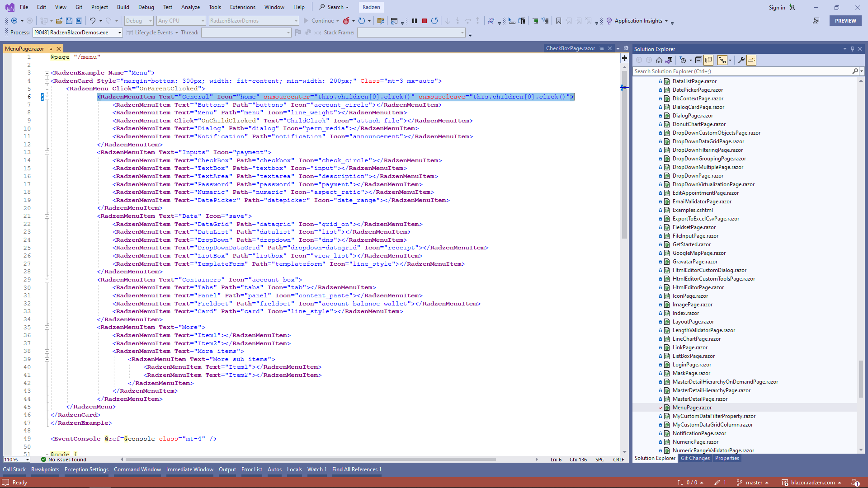Toggle Show All Files in Solution Explorer
Screen dimensions: 868x488
pos(708,60)
